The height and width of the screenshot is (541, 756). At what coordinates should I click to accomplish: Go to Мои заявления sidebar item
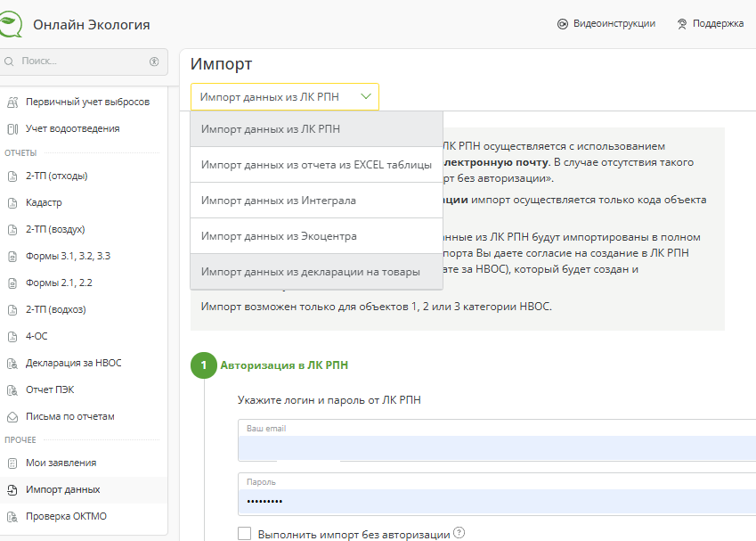pyautogui.click(x=61, y=463)
